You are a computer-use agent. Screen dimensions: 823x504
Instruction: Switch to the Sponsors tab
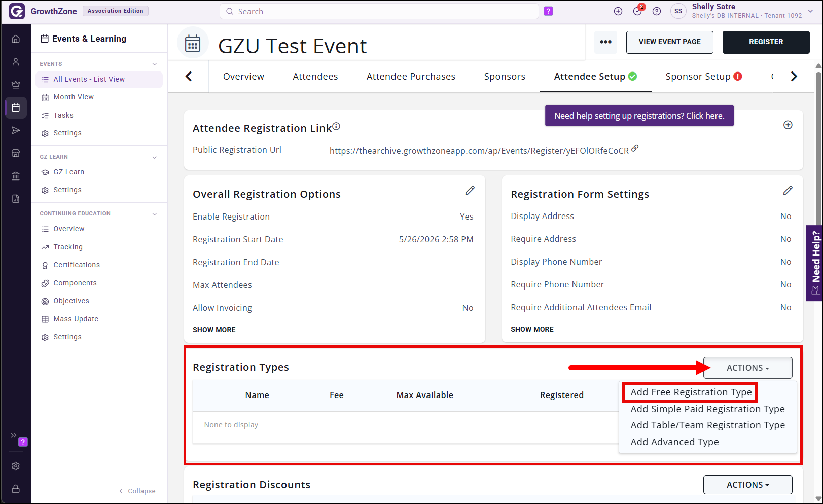pos(505,77)
